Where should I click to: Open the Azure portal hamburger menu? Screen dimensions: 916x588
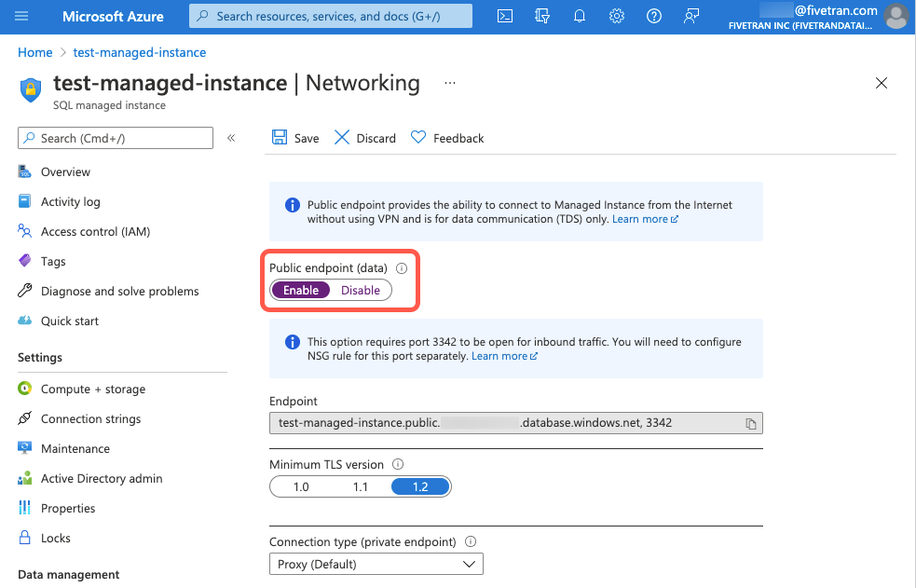[x=21, y=16]
